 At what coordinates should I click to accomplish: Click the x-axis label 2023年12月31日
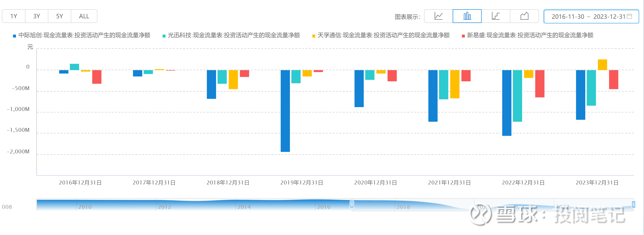point(597,183)
